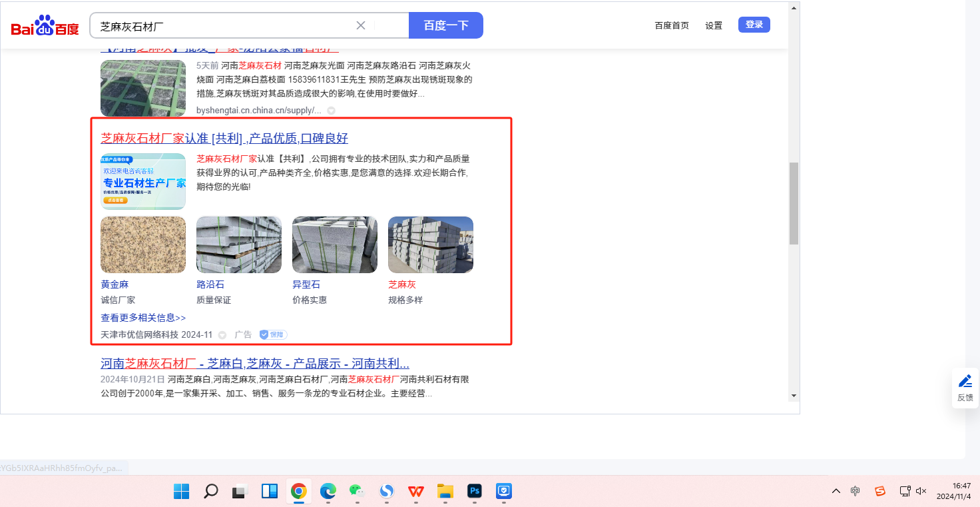Open WeChat from the taskbar
Screen dimensions: 980x507
tap(358, 492)
